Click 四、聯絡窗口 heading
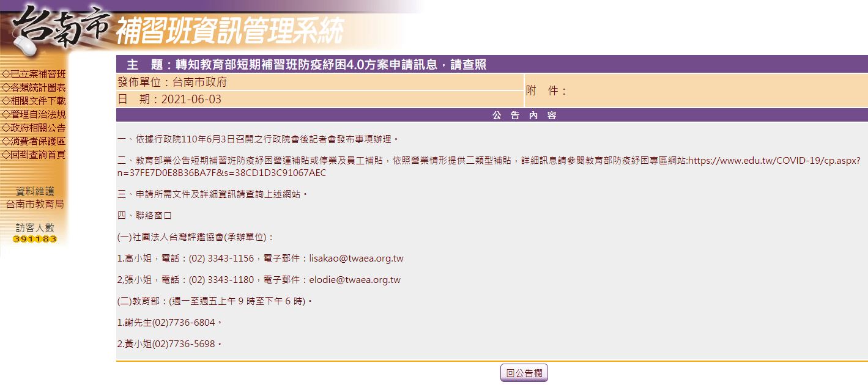Screen dimensions: 868x385 coord(145,216)
